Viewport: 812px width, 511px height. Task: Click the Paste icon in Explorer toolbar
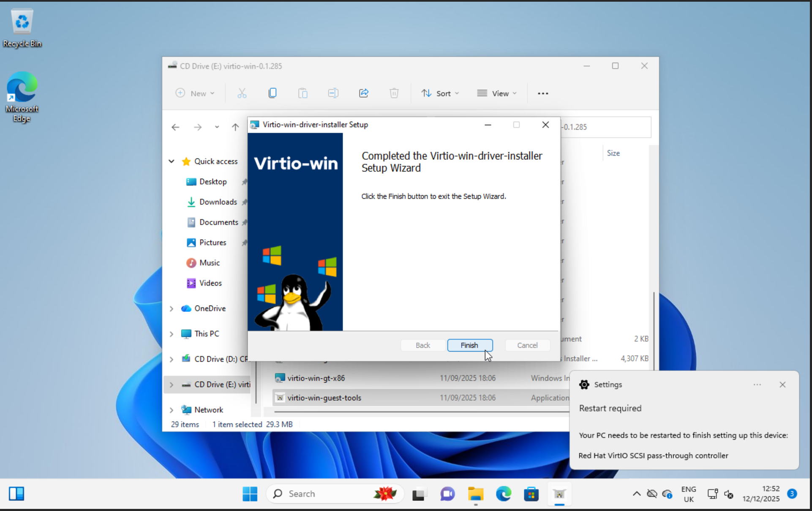(x=303, y=93)
